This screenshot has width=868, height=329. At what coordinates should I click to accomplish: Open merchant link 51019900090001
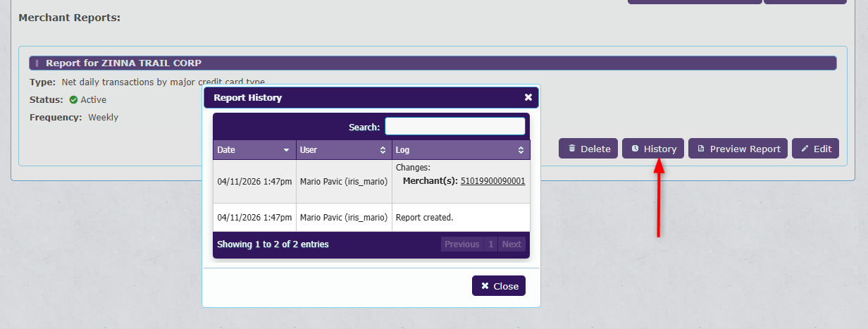pos(492,181)
